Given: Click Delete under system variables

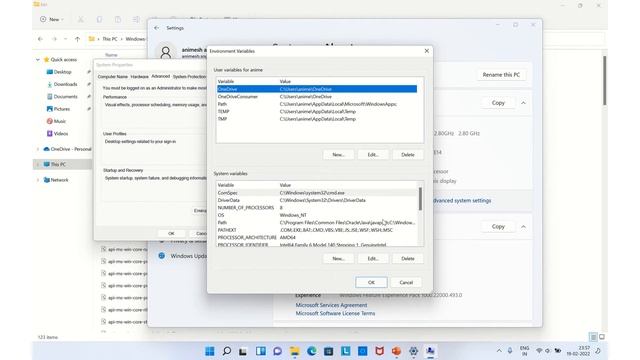Looking at the screenshot, I should click(x=408, y=258).
